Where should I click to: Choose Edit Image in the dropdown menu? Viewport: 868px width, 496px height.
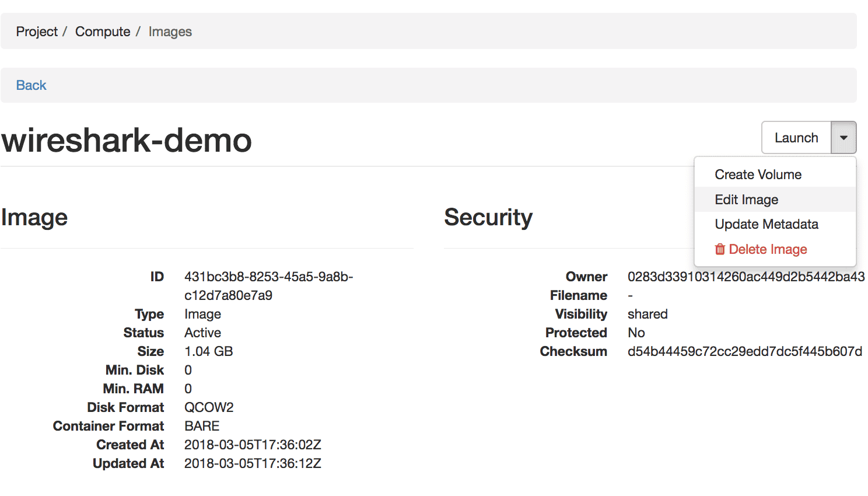[x=746, y=200]
